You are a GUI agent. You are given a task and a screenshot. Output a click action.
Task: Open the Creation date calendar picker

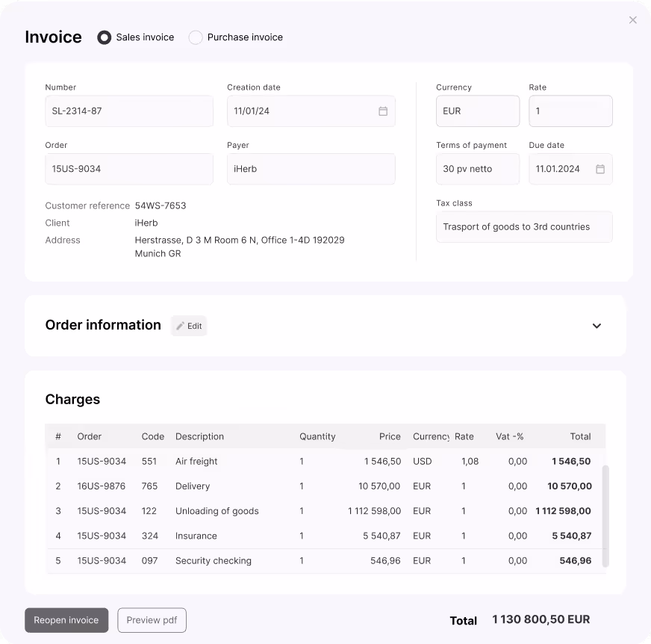pyautogui.click(x=383, y=111)
